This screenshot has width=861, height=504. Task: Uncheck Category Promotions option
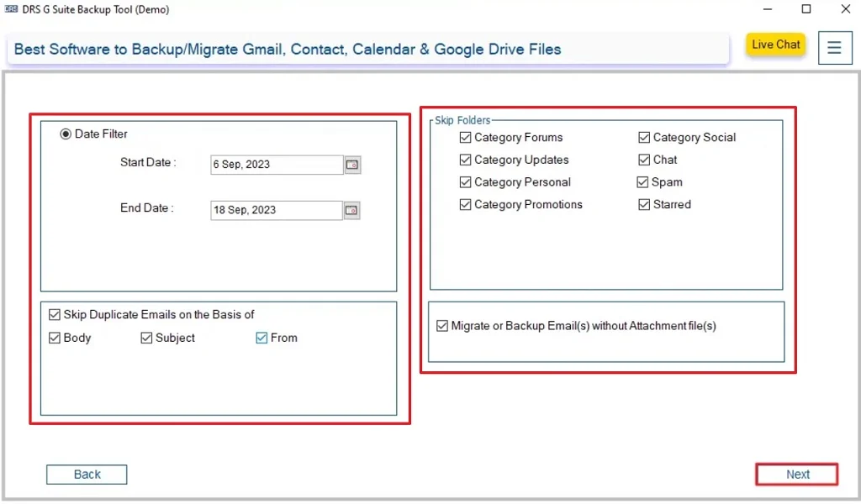point(466,204)
